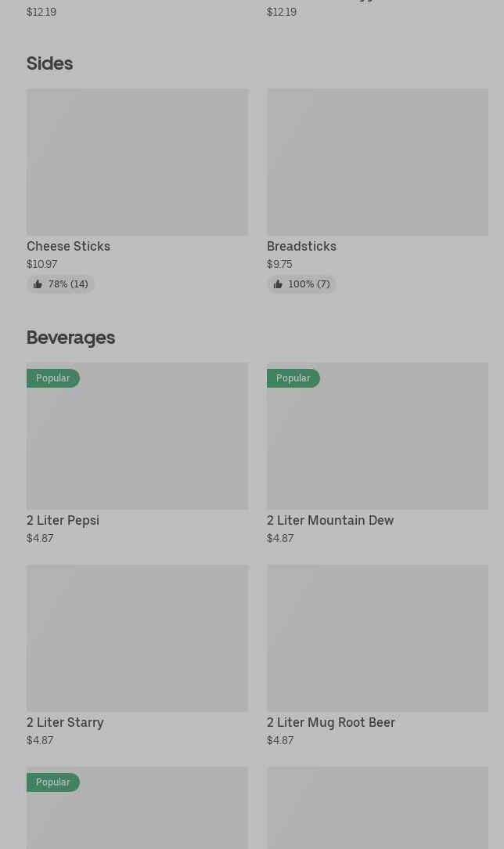Select the 2 Liter Starry title

click(x=65, y=722)
